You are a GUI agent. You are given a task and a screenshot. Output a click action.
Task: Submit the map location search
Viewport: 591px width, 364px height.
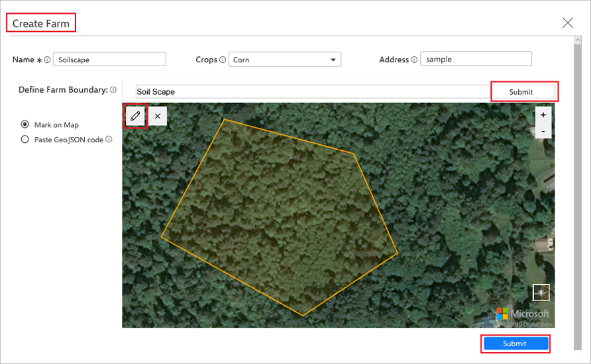[x=521, y=92]
